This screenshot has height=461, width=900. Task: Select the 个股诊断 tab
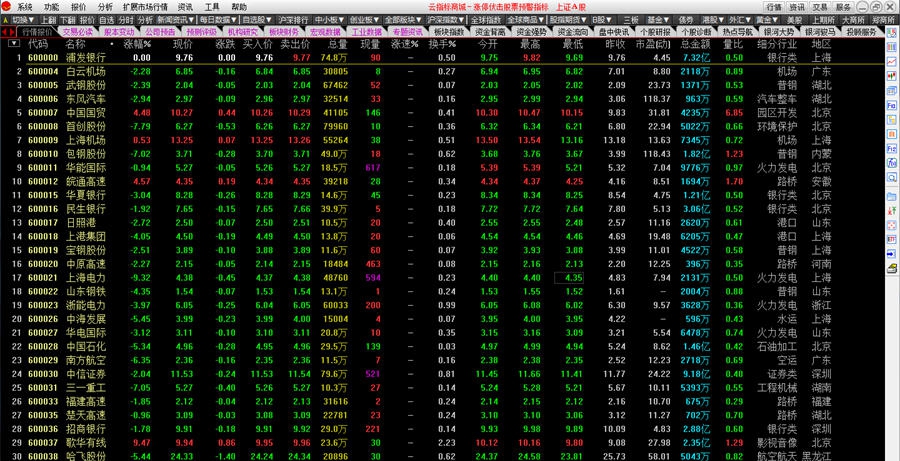pos(696,32)
